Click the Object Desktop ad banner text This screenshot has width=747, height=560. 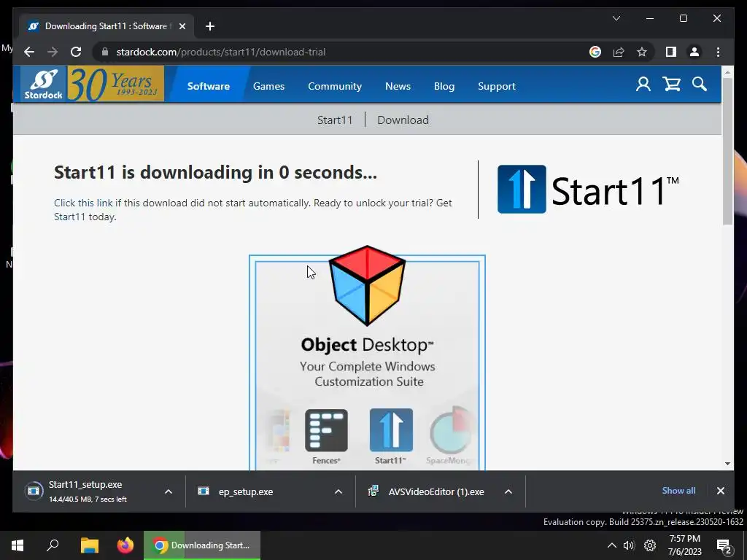[368, 363]
